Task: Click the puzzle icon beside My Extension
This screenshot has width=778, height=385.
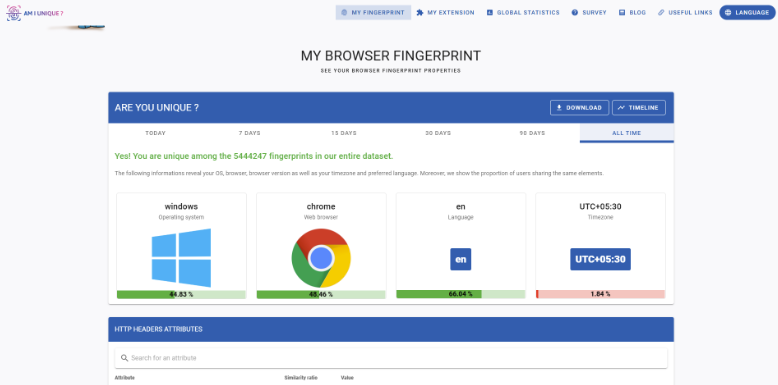Action: (x=420, y=12)
